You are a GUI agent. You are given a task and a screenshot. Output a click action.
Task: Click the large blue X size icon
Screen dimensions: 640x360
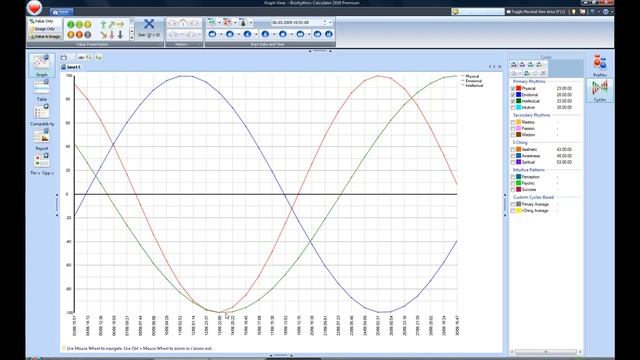pyautogui.click(x=149, y=24)
